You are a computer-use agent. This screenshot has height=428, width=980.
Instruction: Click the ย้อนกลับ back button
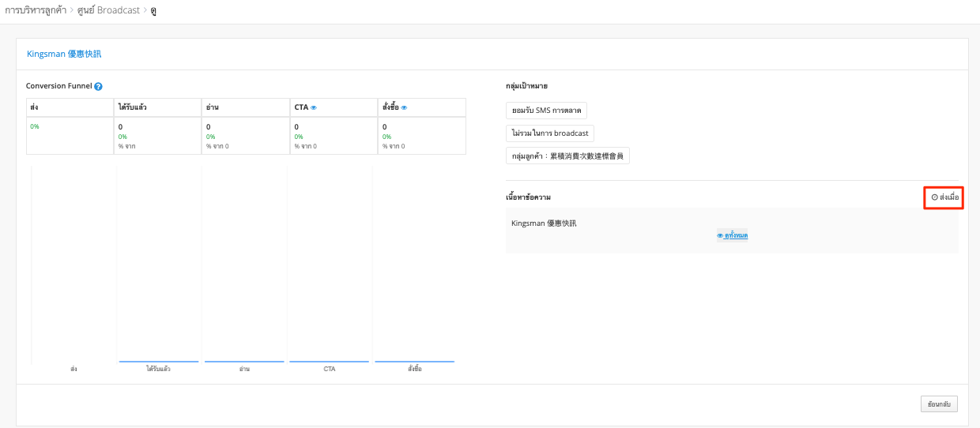coord(940,404)
